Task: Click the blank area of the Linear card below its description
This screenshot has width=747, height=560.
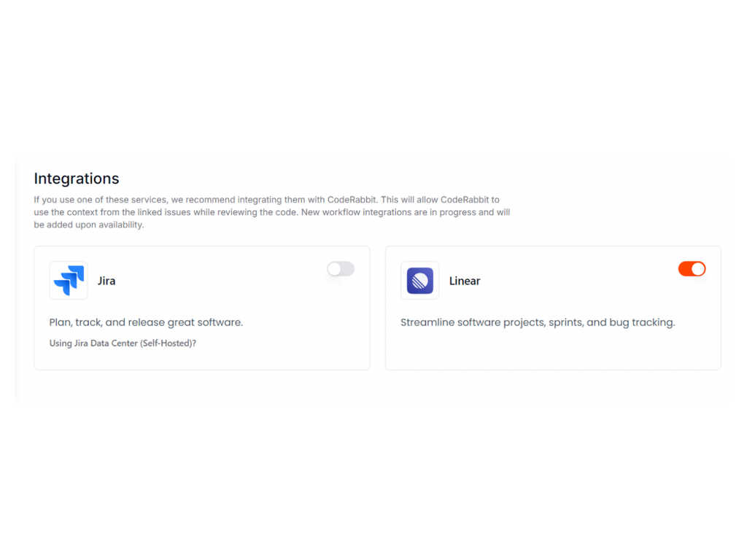Action: click(x=553, y=350)
